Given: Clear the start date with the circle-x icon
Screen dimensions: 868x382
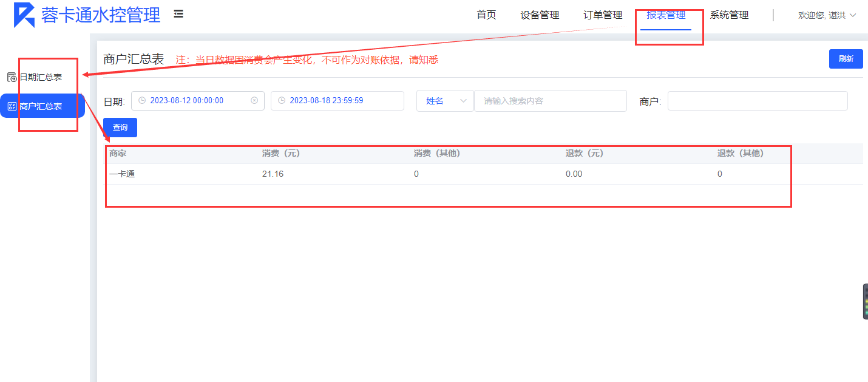Looking at the screenshot, I should (254, 101).
